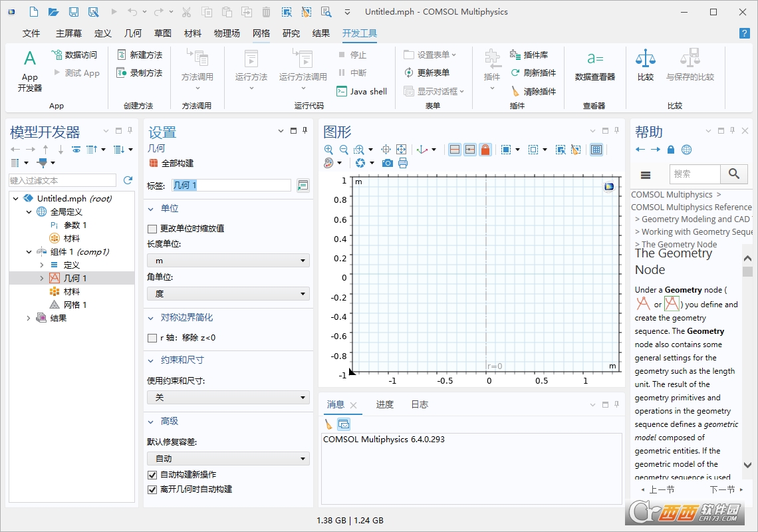Open 'Working with Geometry Sequences' breadcrumb link
758x532 pixels.
697,231
